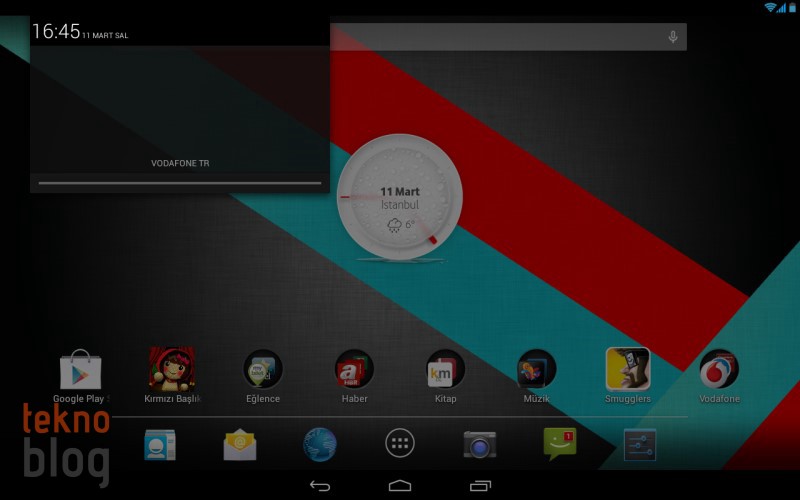The image size is (800, 500).
Task: Open the Settings sliders app in dock
Action: [640, 443]
